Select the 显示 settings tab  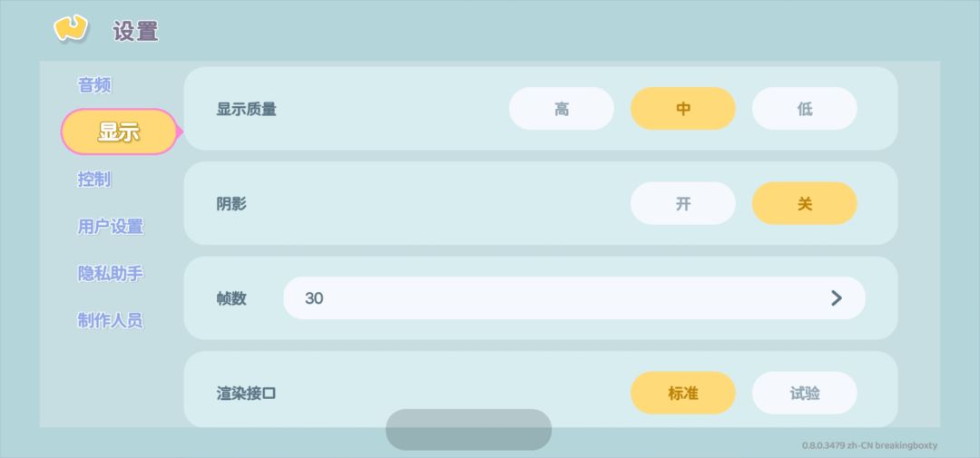pos(119,132)
